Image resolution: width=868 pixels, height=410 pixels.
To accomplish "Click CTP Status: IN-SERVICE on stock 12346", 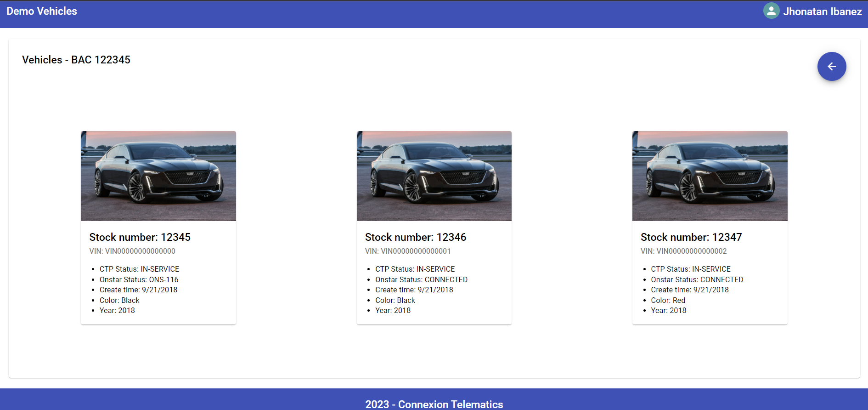I will tap(415, 269).
